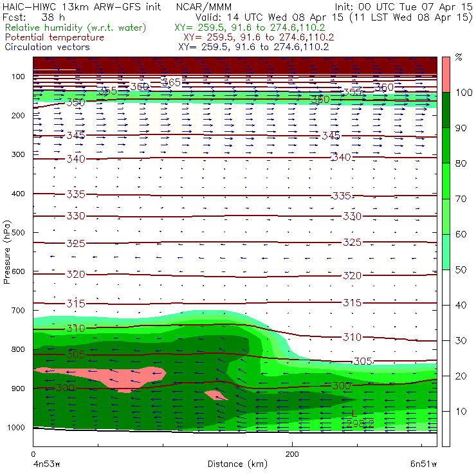Screen dimensions: 476x476
Task: Click the '60' colorbar label
Action: coord(461,234)
